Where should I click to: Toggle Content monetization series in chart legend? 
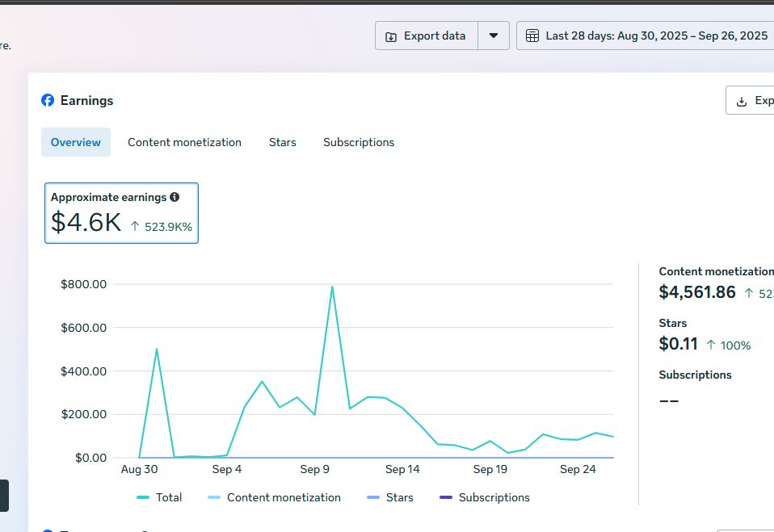(x=275, y=497)
